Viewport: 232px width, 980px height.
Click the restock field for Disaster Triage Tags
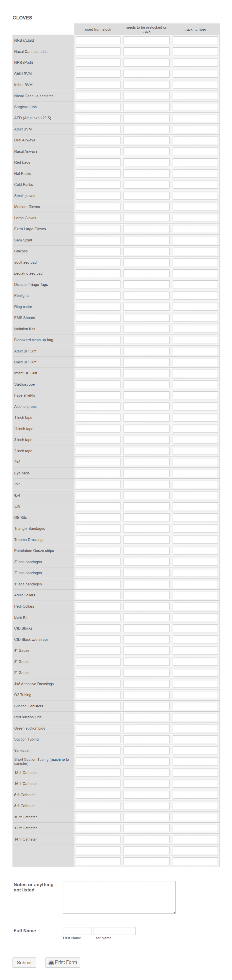click(x=146, y=284)
